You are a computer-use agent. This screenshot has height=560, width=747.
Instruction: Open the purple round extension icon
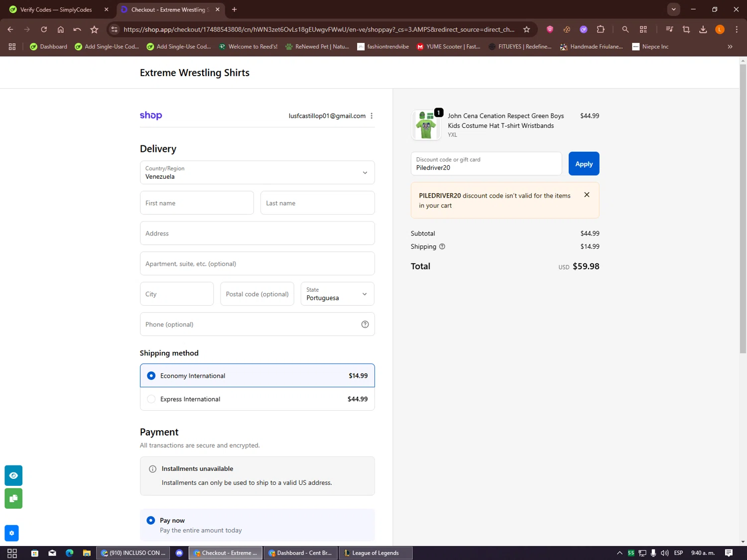(584, 29)
